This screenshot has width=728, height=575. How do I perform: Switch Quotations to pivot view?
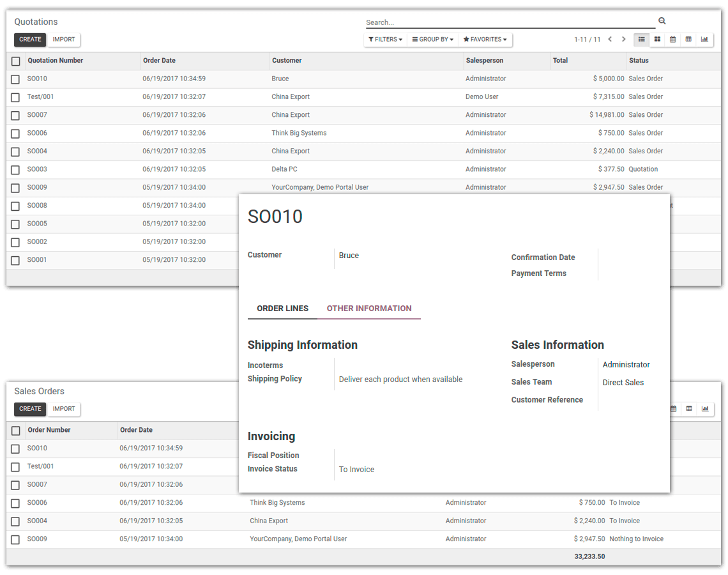(688, 39)
